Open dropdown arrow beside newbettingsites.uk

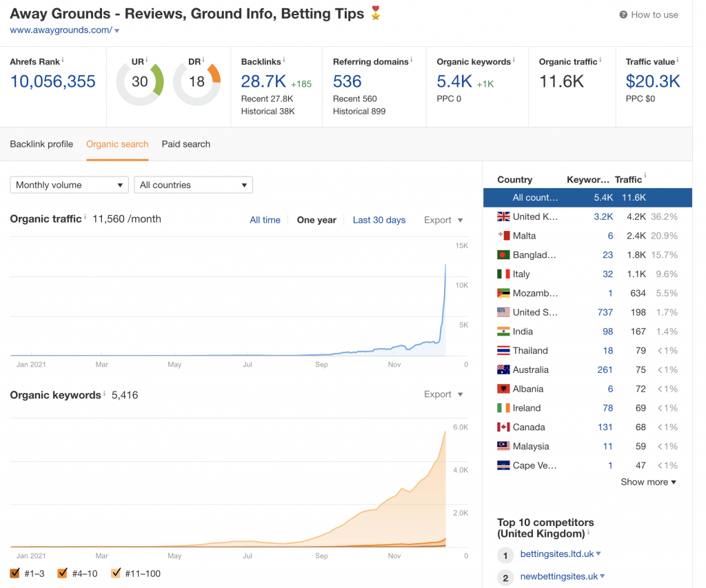603,576
